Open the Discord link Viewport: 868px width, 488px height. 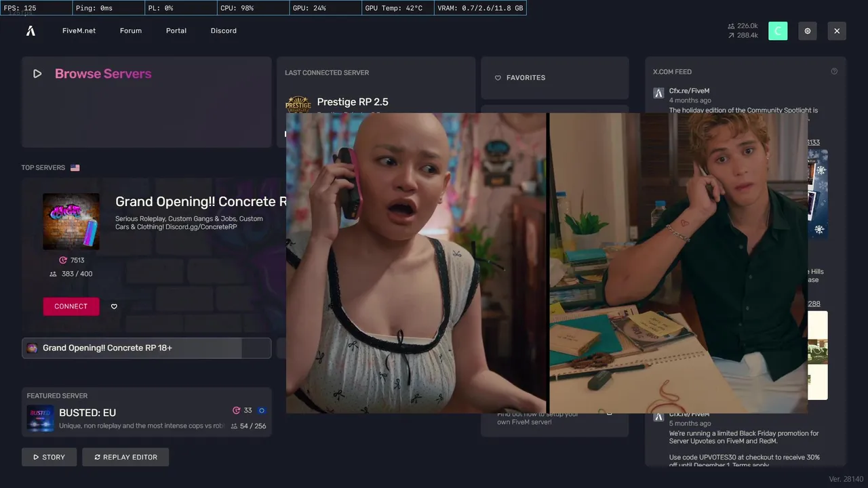pyautogui.click(x=224, y=30)
